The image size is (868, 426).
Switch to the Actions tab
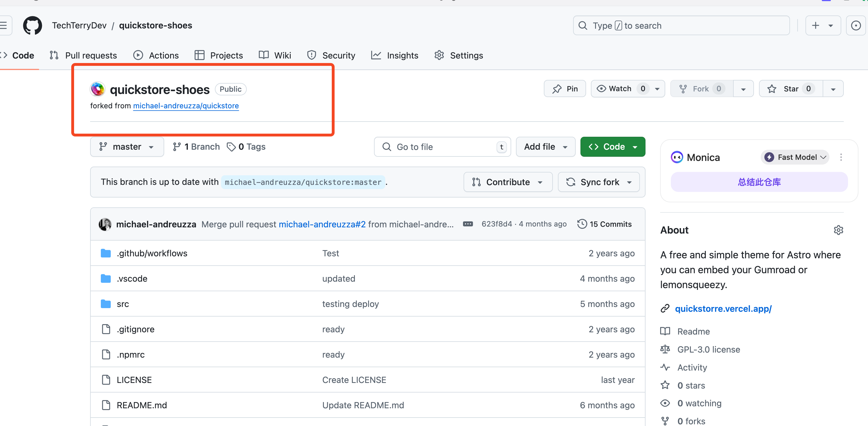click(156, 55)
